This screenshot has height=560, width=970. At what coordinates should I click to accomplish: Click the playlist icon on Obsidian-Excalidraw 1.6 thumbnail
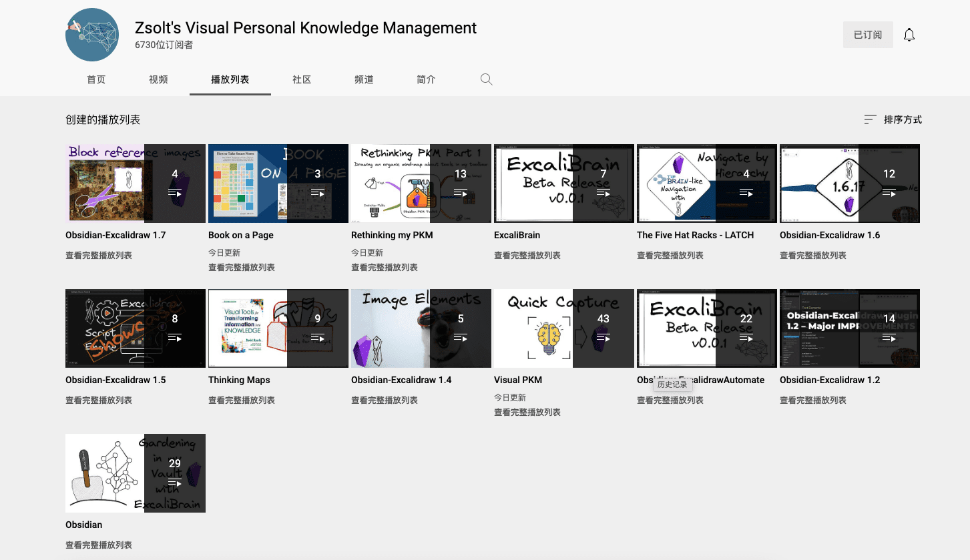(x=889, y=193)
